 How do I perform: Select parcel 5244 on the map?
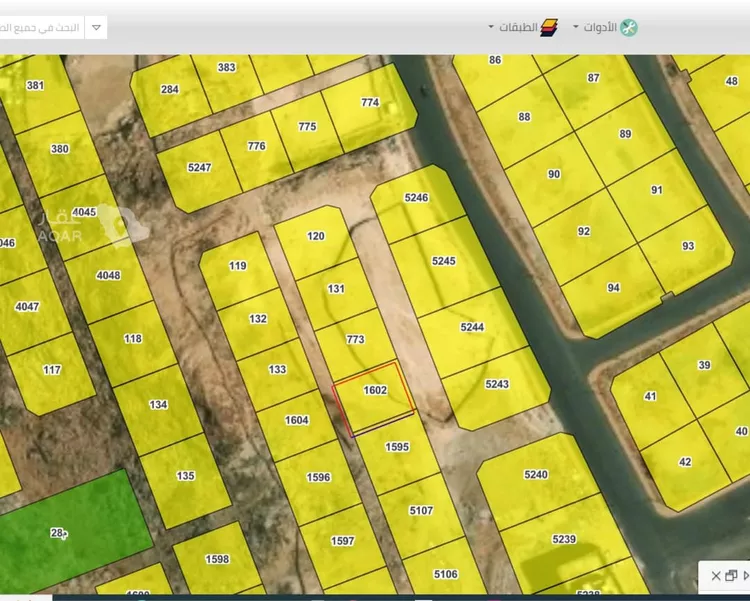tap(472, 332)
